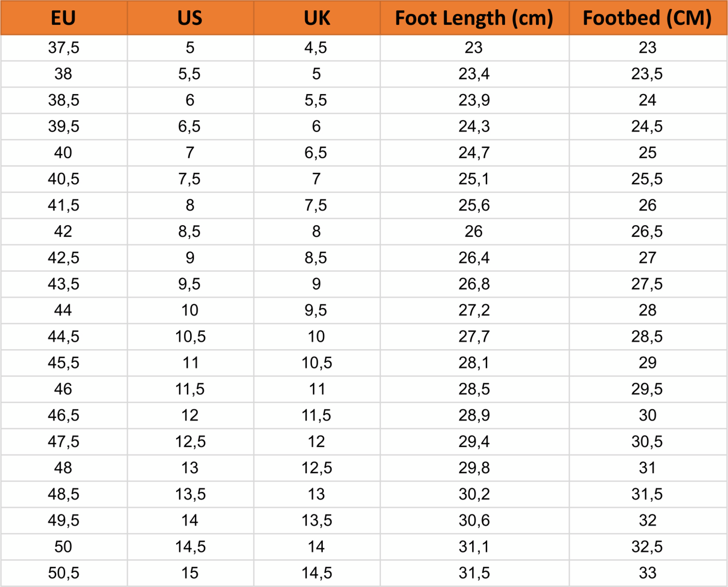
Task: Select EU size 37,5 cell
Action: [64, 48]
